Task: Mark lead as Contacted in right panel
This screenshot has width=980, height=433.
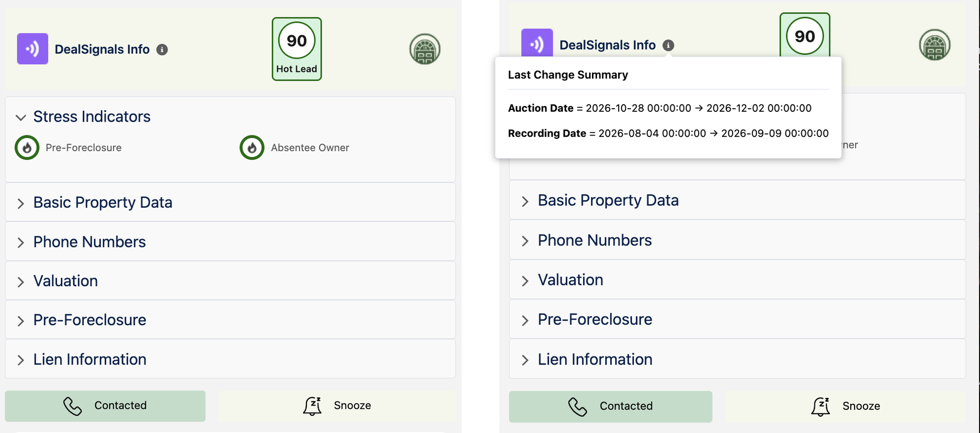Action: tap(610, 406)
